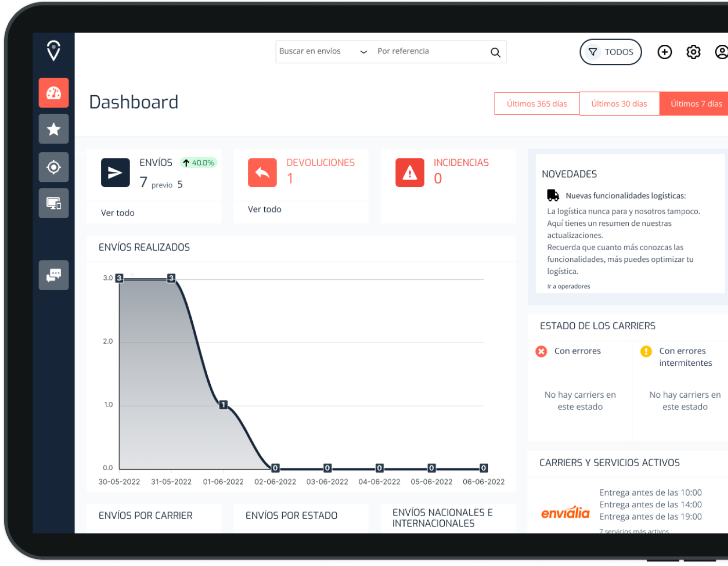The image size is (728, 566).
Task: Click the DEVOLUCIONES label
Action: [320, 163]
